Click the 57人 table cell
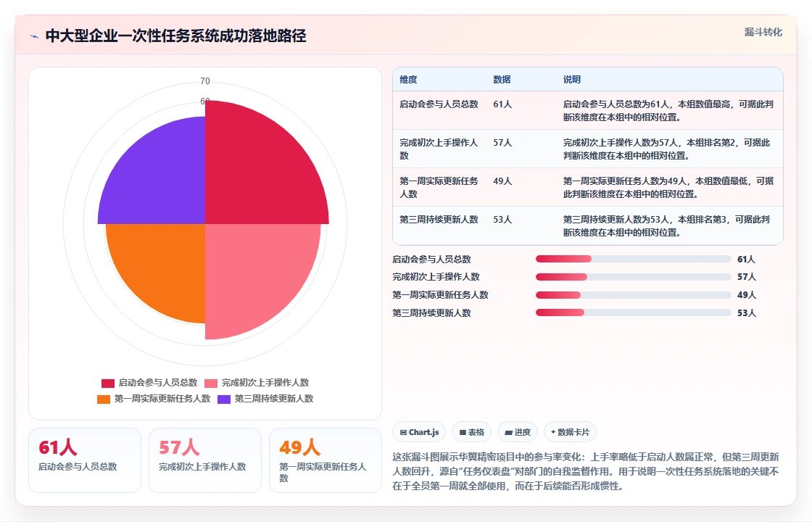This screenshot has width=812, height=522. click(502, 142)
